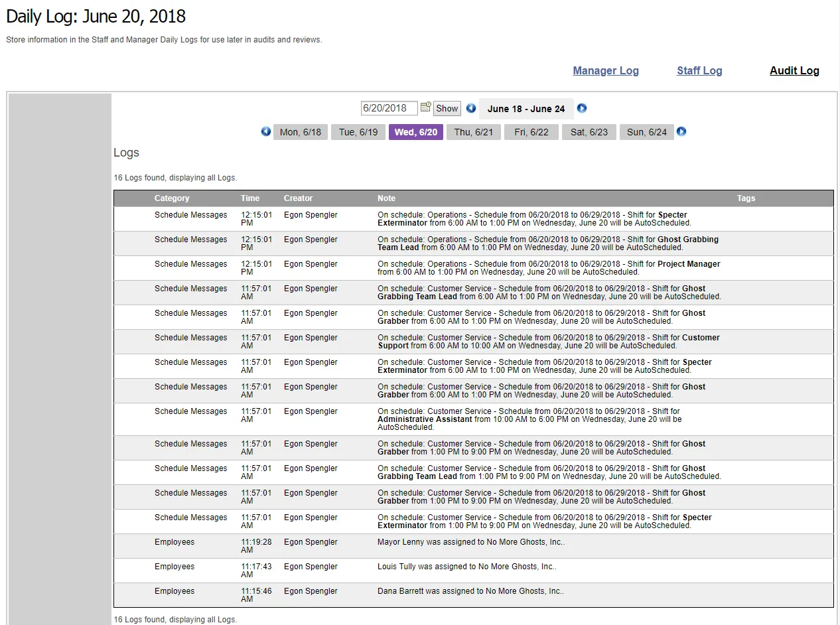Open the calendar date picker icon
This screenshot has width=840, height=625.
[x=426, y=107]
